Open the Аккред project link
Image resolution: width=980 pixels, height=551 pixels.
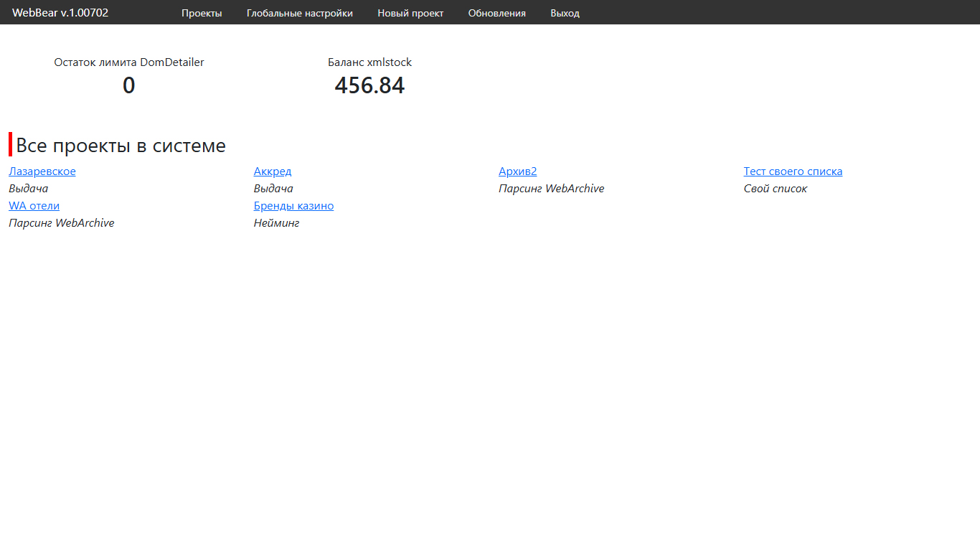point(273,171)
